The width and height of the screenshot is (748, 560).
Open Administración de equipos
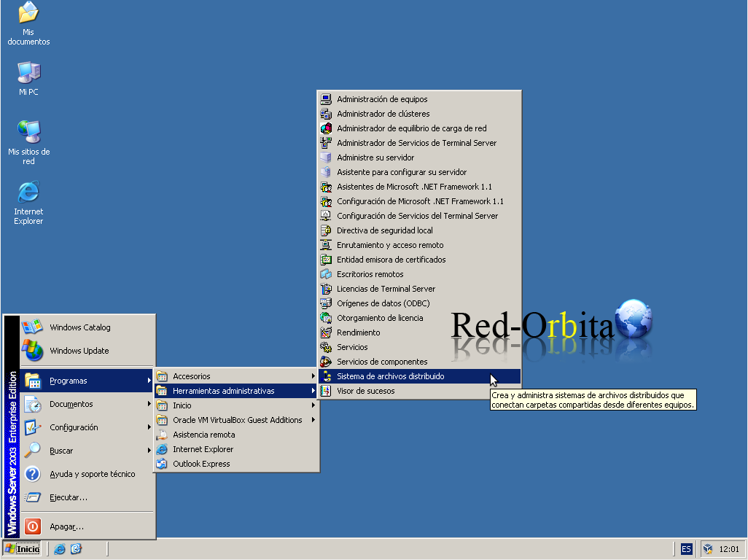(x=419, y=99)
